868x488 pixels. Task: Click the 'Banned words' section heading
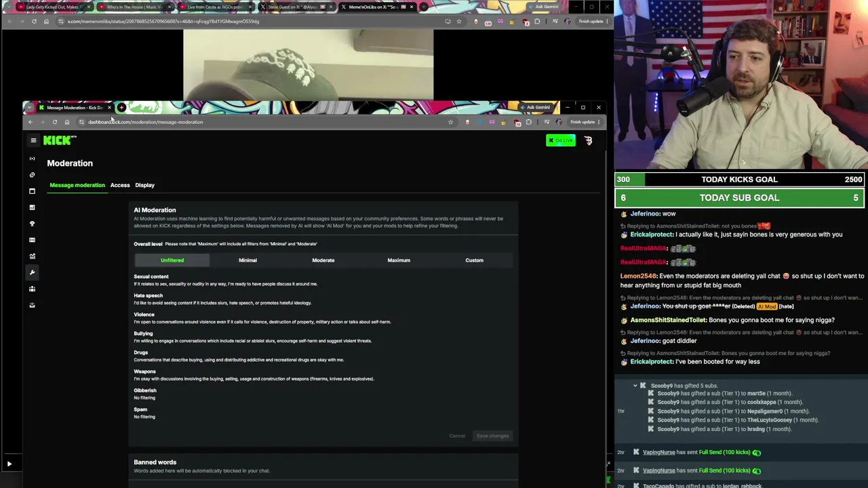pyautogui.click(x=155, y=462)
